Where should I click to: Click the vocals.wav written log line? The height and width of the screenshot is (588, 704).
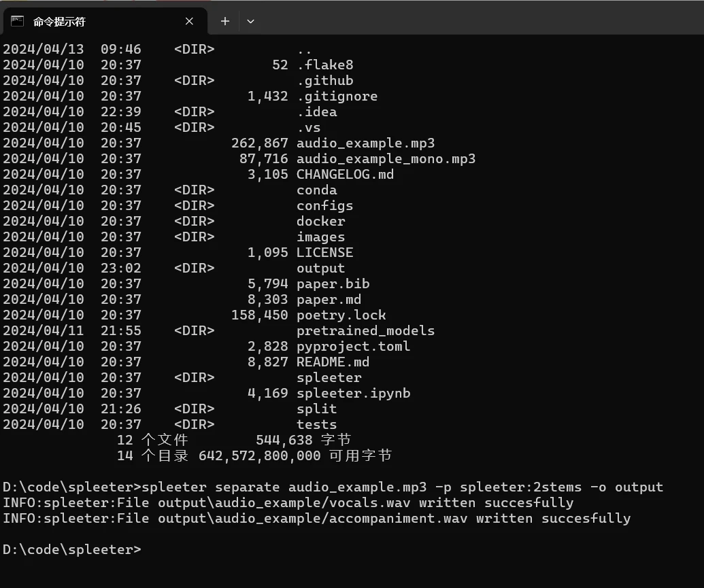click(288, 503)
